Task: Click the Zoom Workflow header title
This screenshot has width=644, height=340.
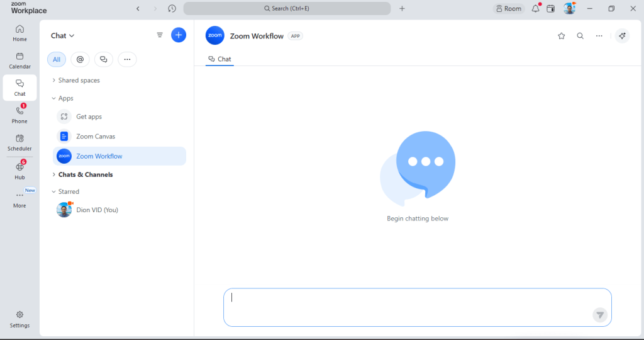Action: coord(257,36)
